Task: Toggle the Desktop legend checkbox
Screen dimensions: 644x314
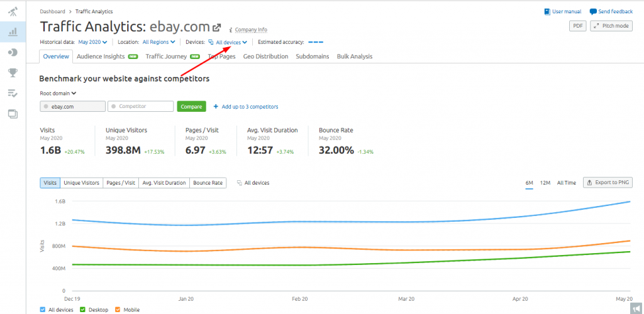Action: coord(82,310)
